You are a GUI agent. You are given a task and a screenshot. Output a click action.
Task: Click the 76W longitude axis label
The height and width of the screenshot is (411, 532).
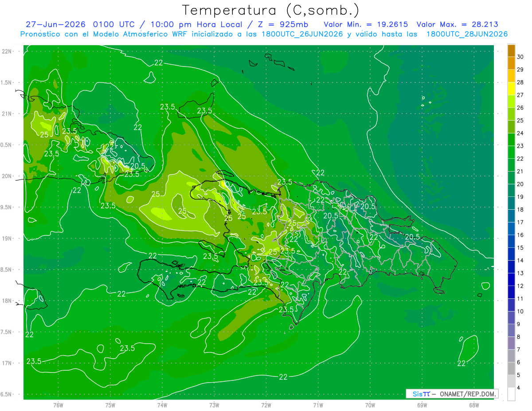click(x=58, y=404)
